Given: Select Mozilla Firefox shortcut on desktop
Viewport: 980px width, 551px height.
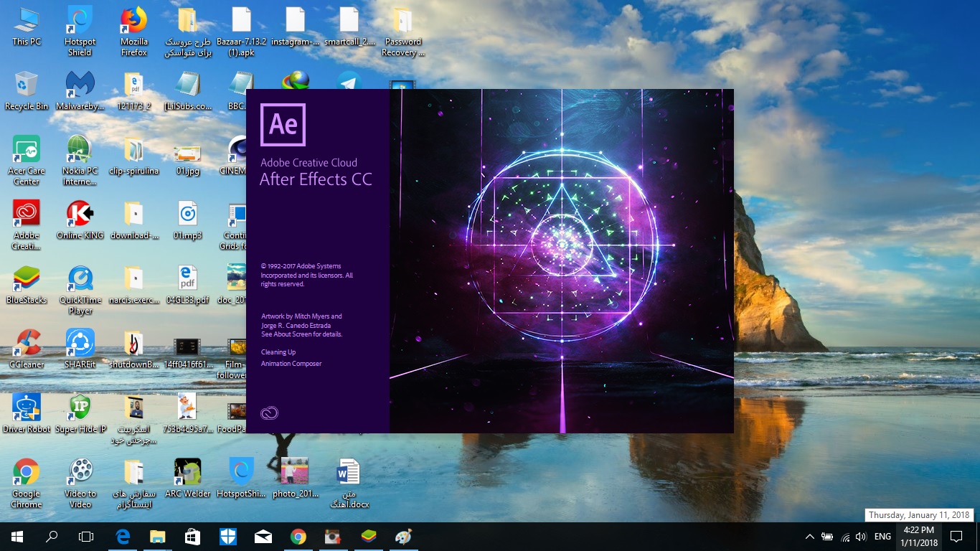Looking at the screenshot, I should [x=133, y=32].
